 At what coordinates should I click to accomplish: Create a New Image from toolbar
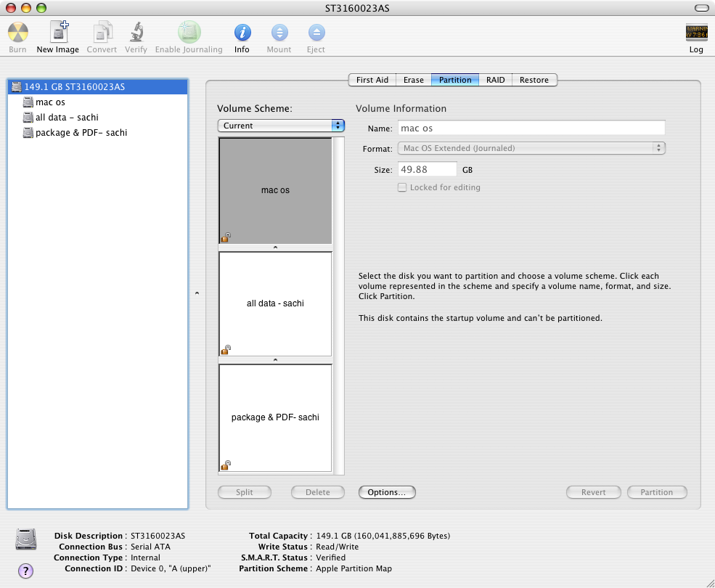tap(58, 32)
